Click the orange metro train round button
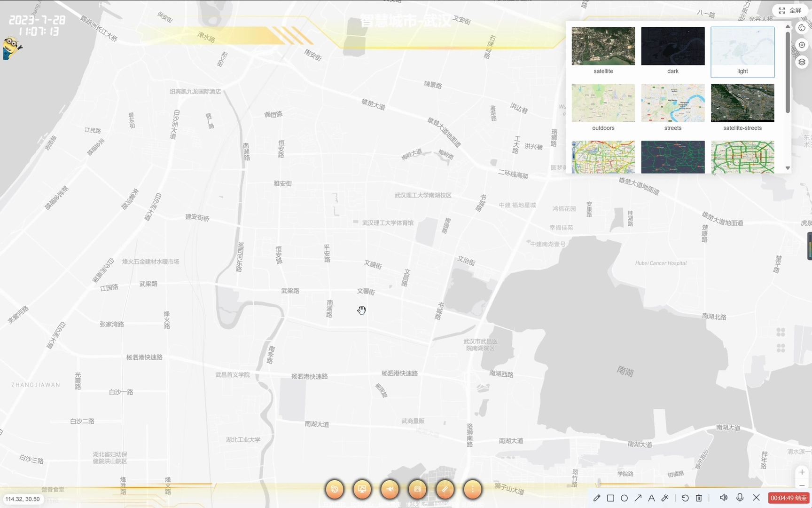The image size is (812, 508). (x=417, y=489)
